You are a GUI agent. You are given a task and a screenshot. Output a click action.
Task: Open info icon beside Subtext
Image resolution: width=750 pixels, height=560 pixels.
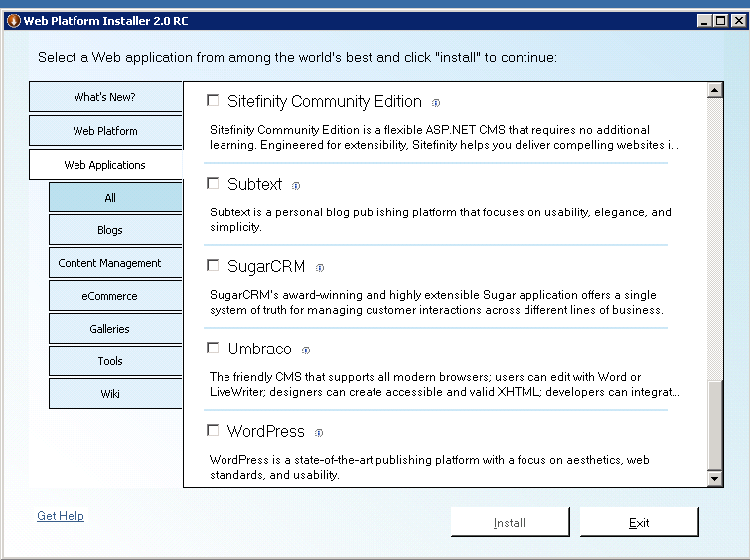[x=296, y=185]
